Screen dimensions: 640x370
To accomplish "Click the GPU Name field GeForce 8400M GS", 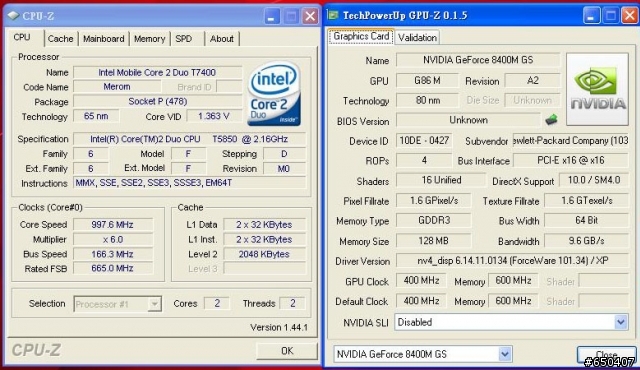I will coord(478,60).
